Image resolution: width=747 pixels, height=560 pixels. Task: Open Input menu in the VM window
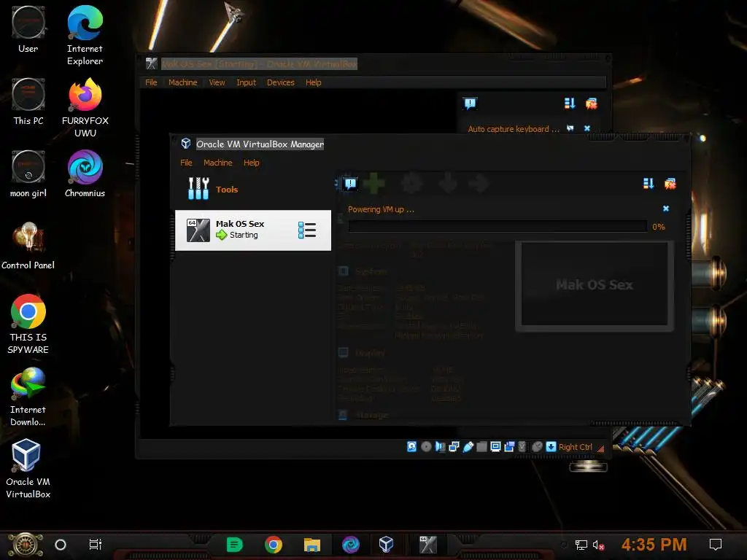point(247,82)
